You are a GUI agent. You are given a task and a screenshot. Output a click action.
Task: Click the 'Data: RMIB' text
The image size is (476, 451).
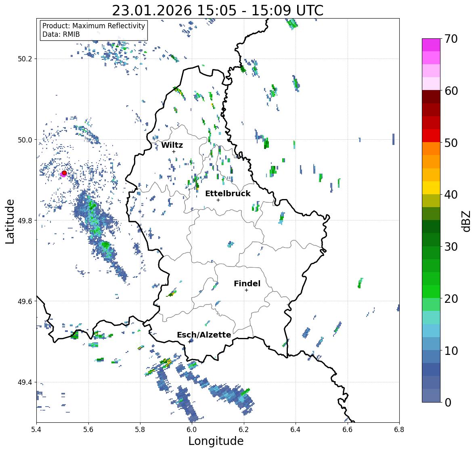(x=61, y=34)
